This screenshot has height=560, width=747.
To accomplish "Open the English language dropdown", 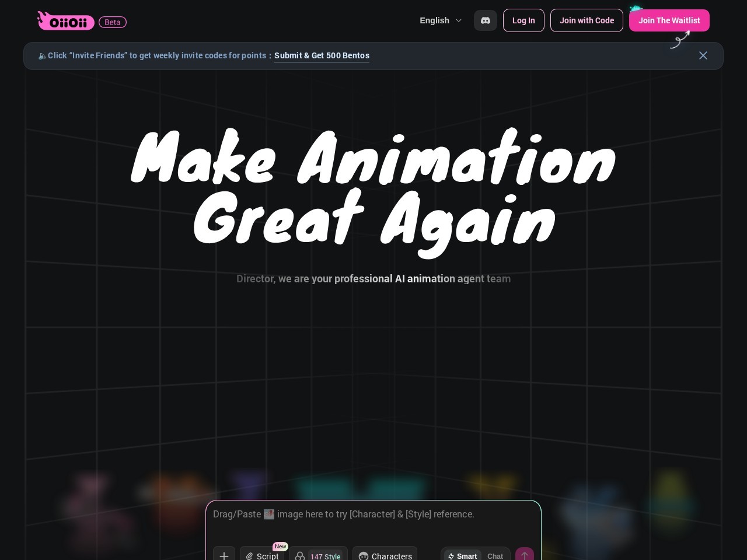I will tap(435, 20).
